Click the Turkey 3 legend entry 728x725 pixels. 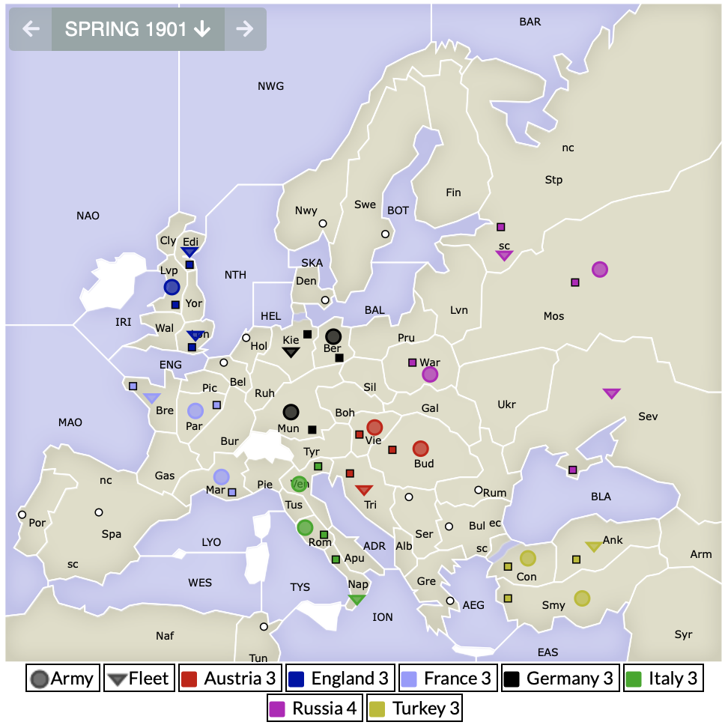[x=414, y=708]
